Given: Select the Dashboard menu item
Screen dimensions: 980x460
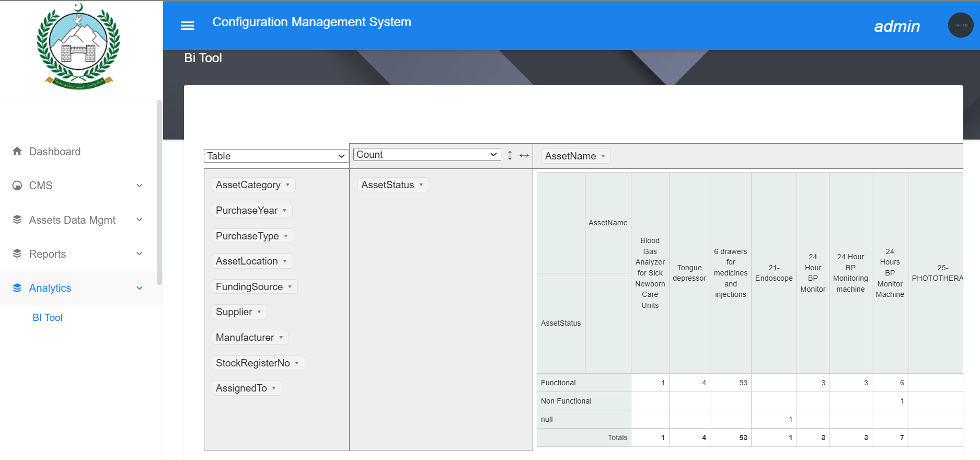Looking at the screenshot, I should (55, 152).
